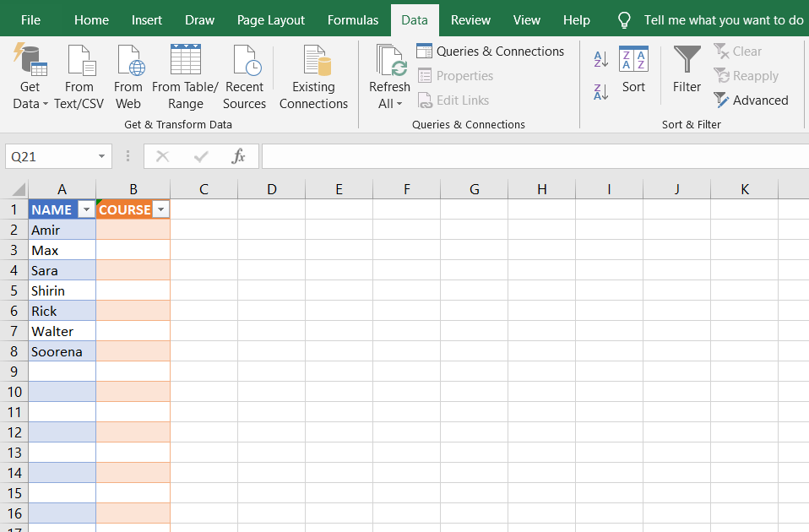
Task: Click the Tell me lightbulb icon
Action: 624,20
